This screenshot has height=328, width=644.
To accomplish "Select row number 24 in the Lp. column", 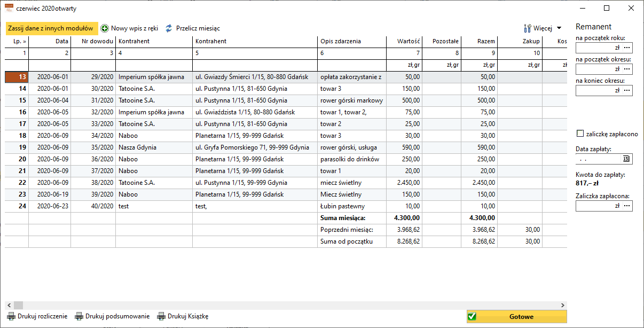I will pos(17,206).
